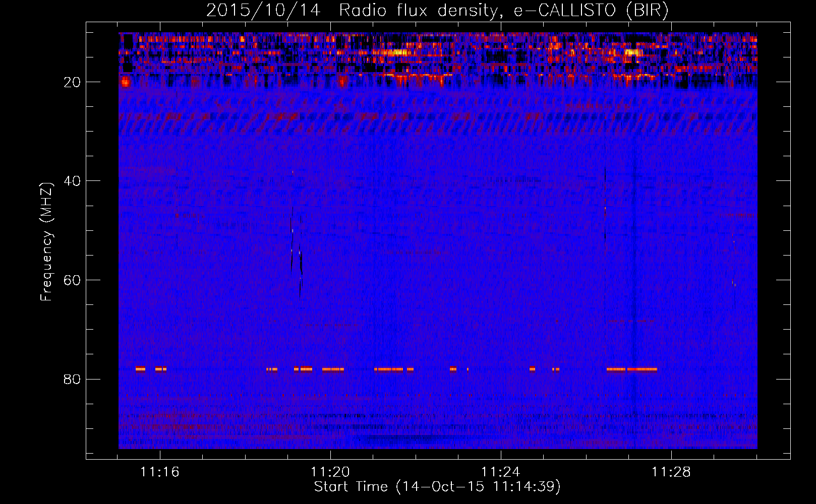Click the 80 MHz frequency tick label
This screenshot has height=504, width=816.
[72, 379]
